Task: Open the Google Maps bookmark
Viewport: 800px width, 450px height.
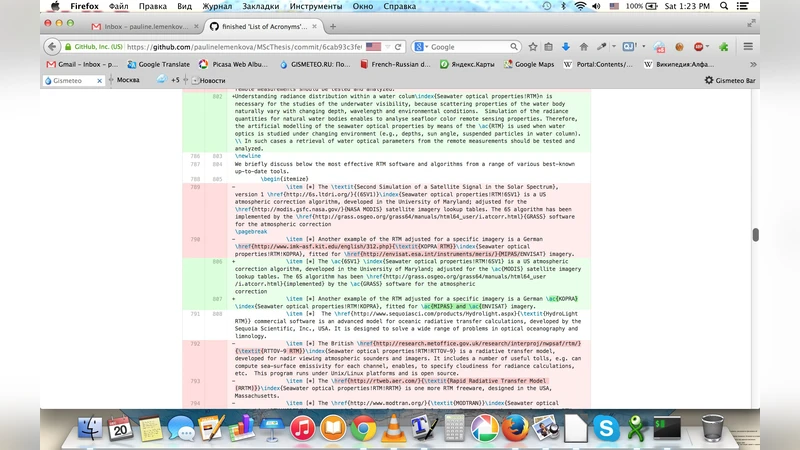Action: pos(529,64)
